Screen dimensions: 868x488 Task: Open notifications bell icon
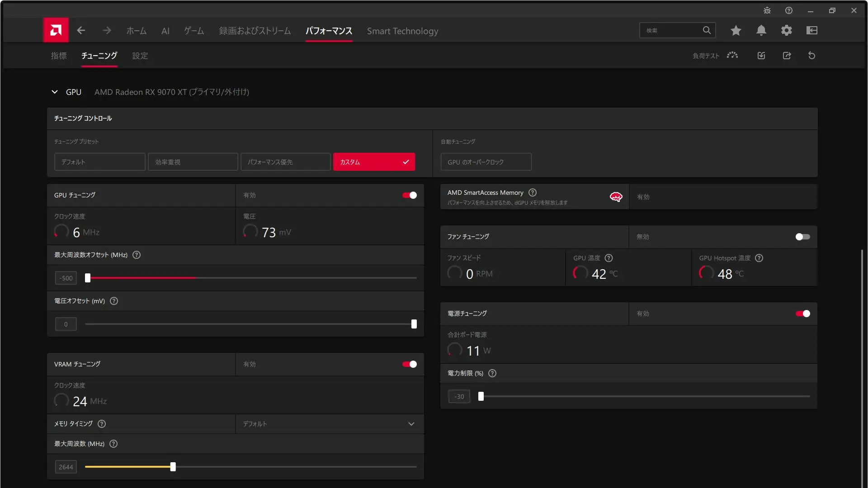pyautogui.click(x=761, y=30)
